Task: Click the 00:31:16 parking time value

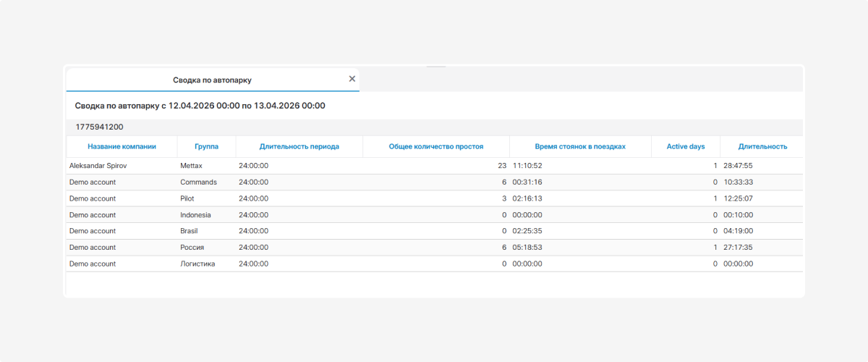Action: 527,182
